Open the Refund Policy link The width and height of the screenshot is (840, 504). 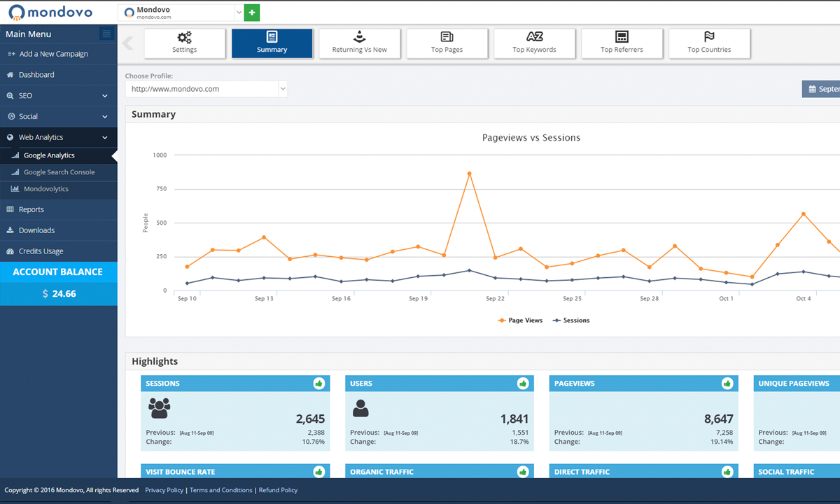278,490
